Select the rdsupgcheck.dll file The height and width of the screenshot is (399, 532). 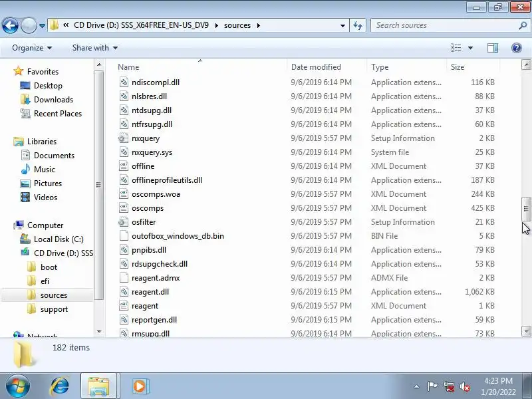coord(160,264)
